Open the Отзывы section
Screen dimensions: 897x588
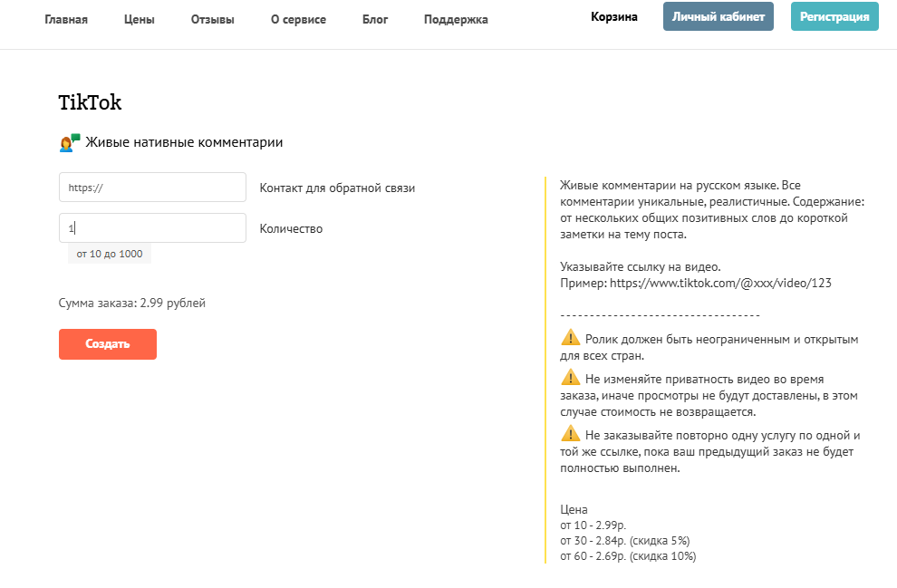212,19
